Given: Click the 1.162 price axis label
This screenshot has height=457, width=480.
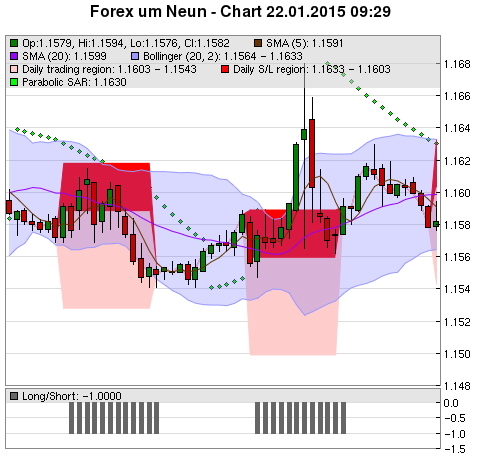Looking at the screenshot, I should pyautogui.click(x=457, y=161).
